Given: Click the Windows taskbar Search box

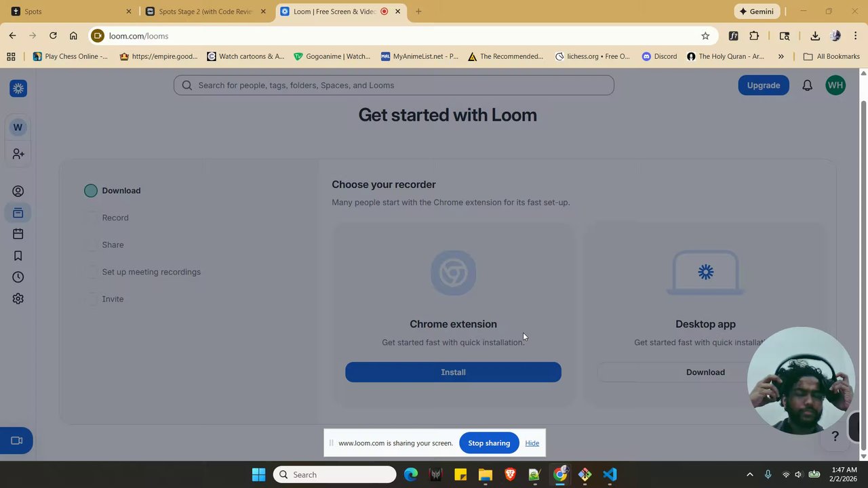Looking at the screenshot, I should pos(335,474).
